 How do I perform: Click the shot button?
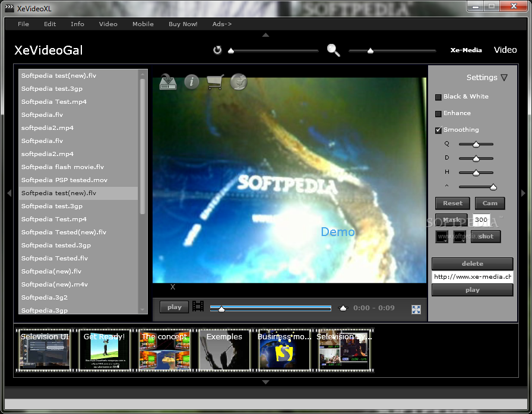[486, 237]
